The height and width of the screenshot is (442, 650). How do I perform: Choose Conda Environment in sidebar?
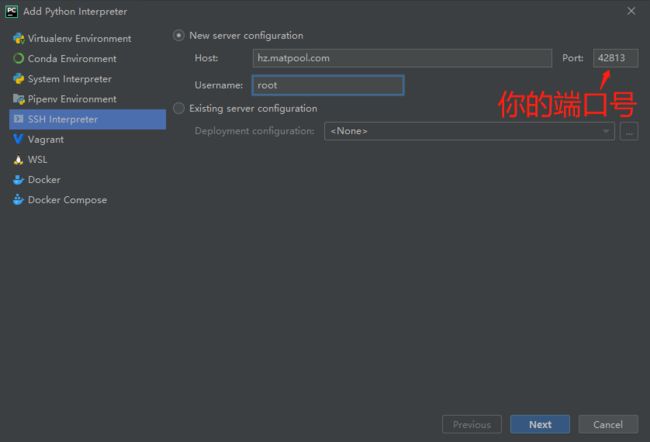pyautogui.click(x=88, y=58)
